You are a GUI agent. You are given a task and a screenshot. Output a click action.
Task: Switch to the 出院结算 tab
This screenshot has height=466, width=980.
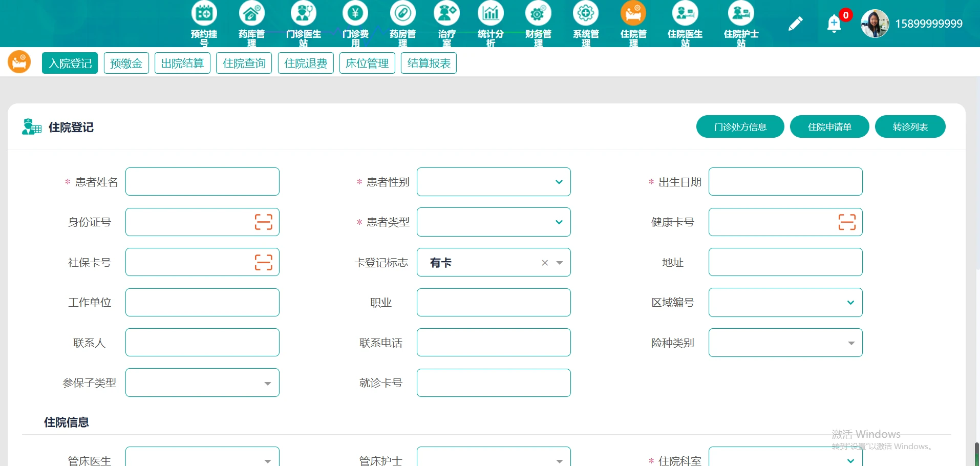[x=182, y=62]
